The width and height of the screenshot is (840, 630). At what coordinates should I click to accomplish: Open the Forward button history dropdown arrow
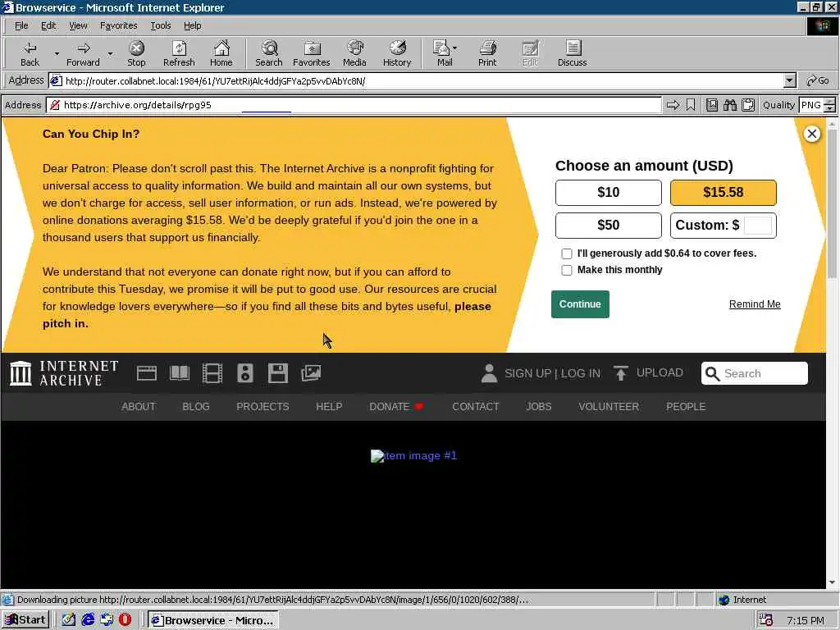pos(110,53)
